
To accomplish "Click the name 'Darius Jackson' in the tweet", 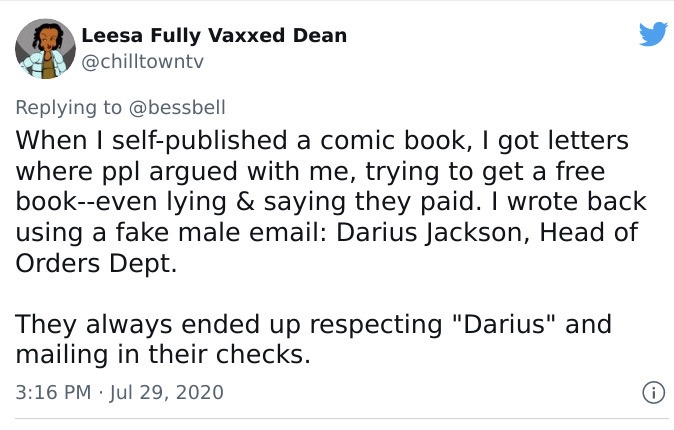I will [432, 233].
